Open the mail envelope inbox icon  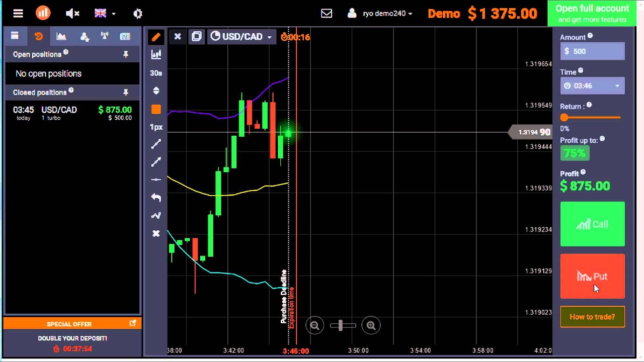[x=327, y=14]
